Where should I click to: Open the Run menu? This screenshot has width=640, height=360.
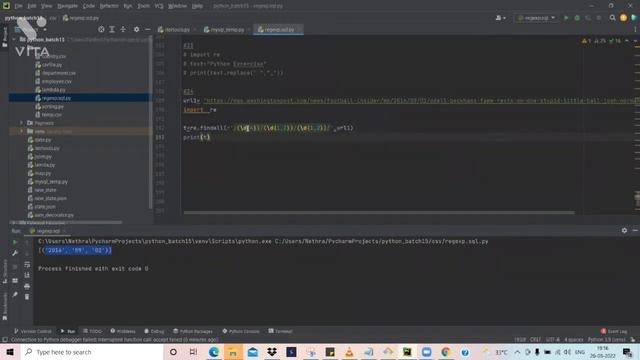point(128,6)
